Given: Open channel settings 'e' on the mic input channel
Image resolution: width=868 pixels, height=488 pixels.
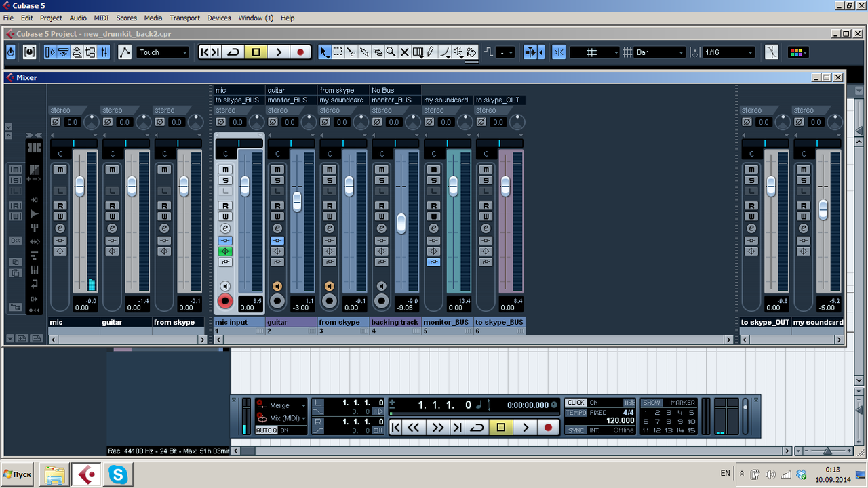Looking at the screenshot, I should 225,228.
